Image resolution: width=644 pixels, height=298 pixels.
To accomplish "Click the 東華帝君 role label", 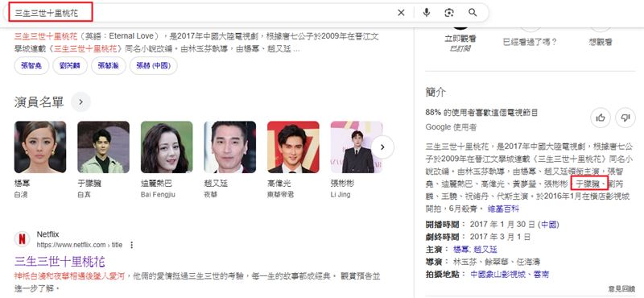I will [280, 194].
